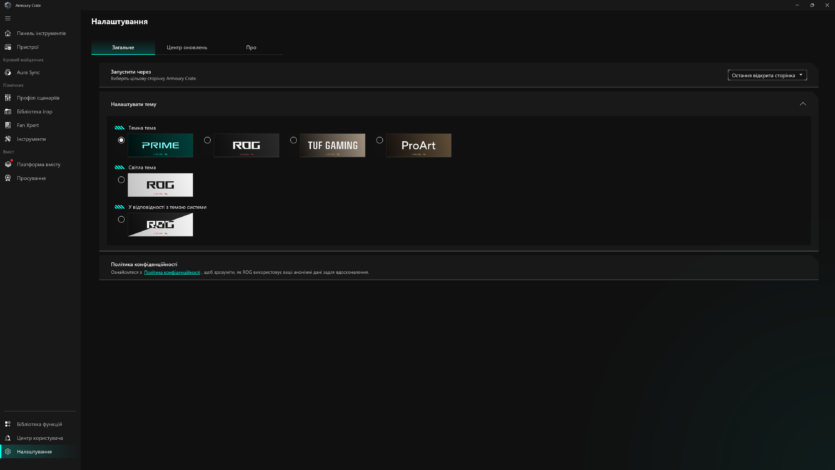
Task: Open the launch page dropdown
Action: pos(767,76)
